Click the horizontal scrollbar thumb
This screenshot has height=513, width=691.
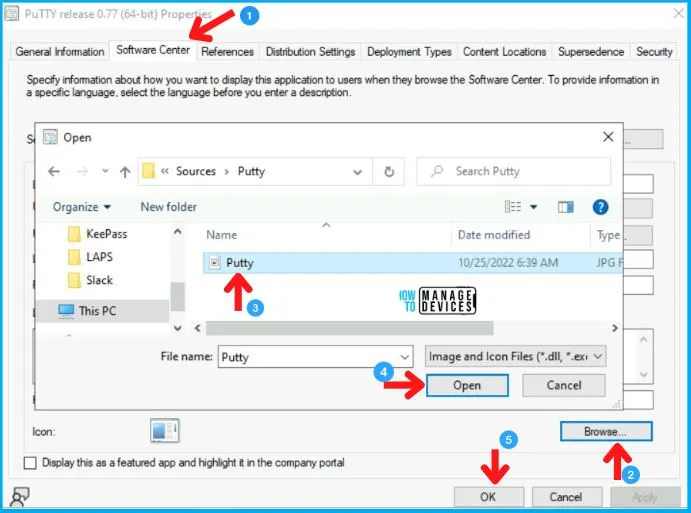(349, 328)
